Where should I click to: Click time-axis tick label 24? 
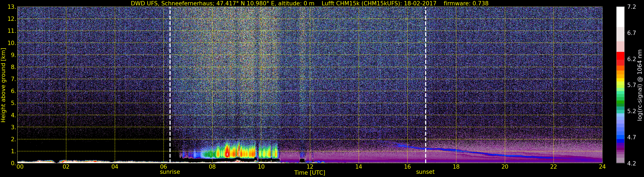[602, 167]
